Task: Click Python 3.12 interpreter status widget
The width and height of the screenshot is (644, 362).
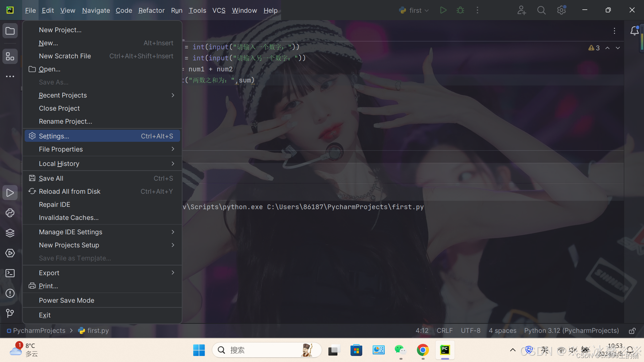Action: 571,330
